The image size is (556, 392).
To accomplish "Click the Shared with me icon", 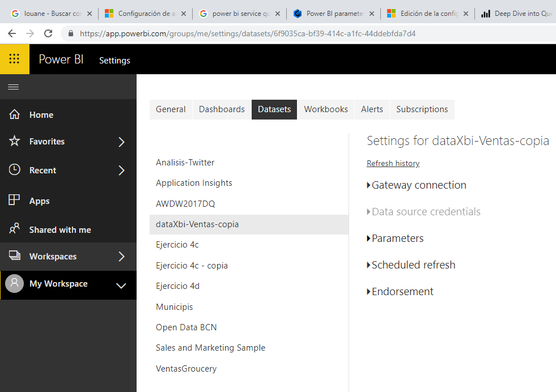I will tap(14, 229).
